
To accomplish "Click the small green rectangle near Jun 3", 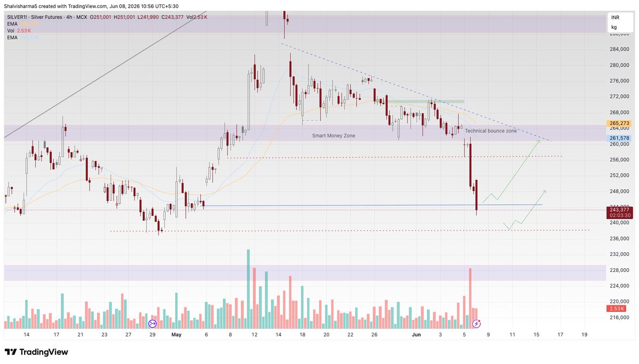I will coord(426,101).
